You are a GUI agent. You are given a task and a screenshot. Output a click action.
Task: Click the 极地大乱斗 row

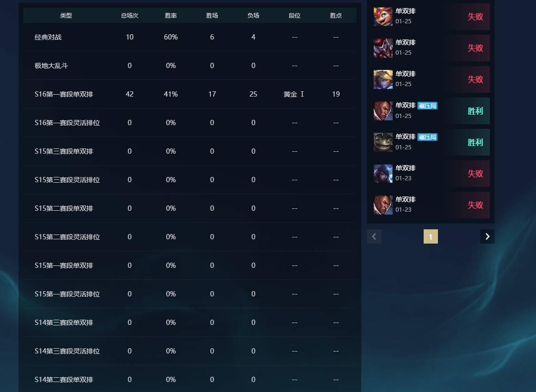coord(190,66)
